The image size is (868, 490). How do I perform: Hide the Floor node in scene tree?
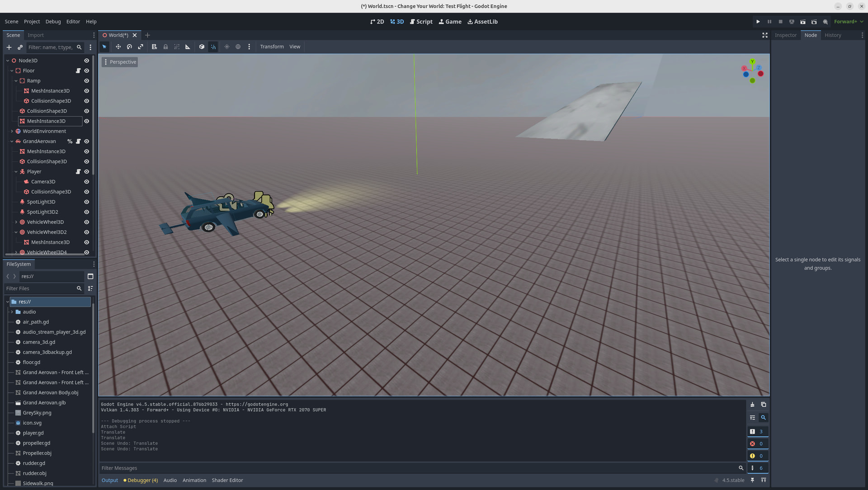click(x=86, y=71)
